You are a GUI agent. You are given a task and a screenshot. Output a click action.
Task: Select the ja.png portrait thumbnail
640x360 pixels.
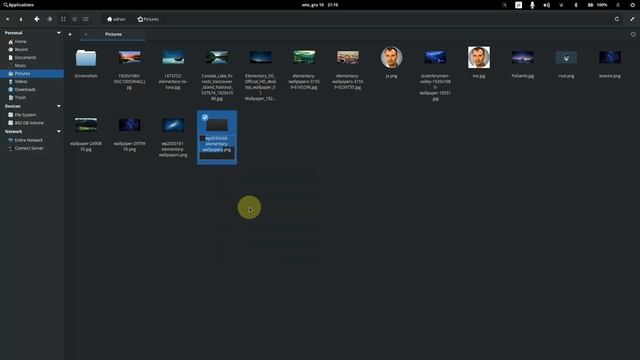tap(391, 57)
